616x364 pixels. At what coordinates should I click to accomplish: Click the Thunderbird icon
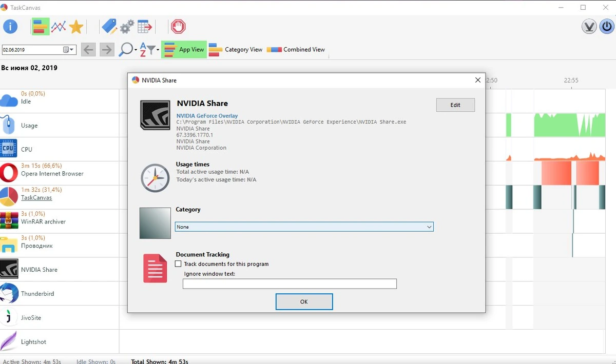[9, 293]
